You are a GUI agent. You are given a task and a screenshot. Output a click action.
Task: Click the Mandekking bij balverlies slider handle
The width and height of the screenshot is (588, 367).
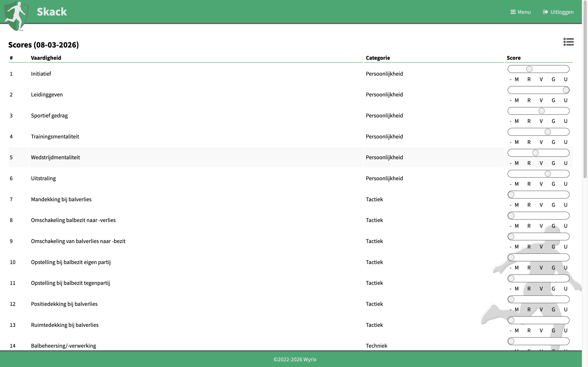511,195
